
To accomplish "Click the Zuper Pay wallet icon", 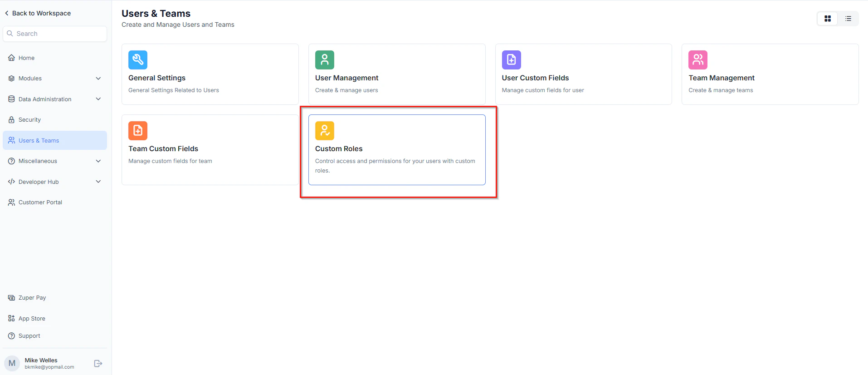I will pos(11,298).
